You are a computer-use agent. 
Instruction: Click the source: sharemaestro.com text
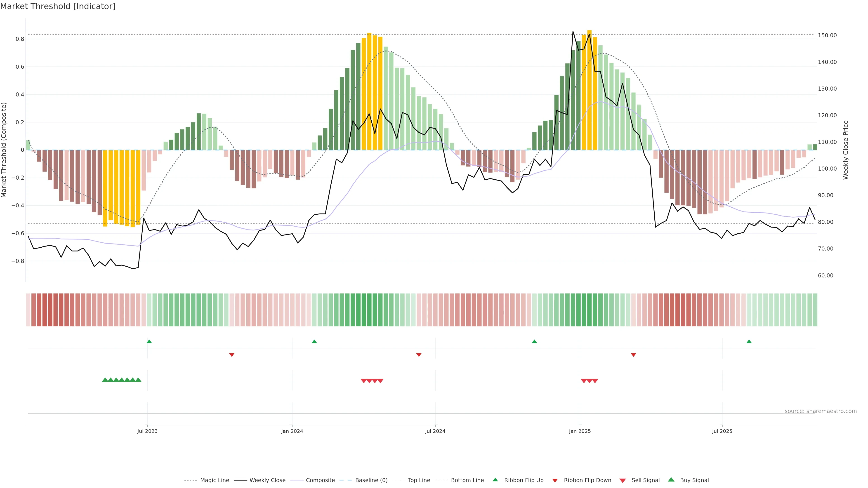click(821, 411)
